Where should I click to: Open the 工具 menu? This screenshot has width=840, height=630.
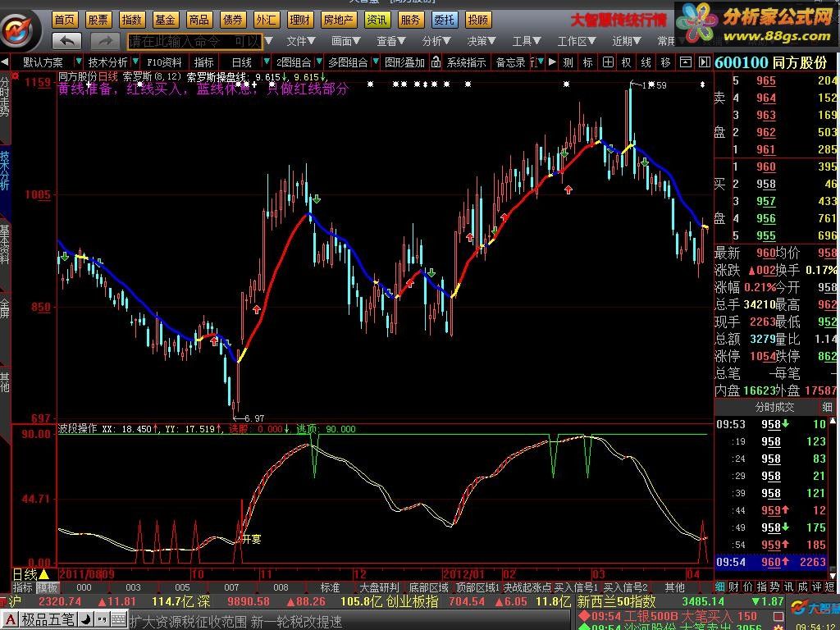527,41
